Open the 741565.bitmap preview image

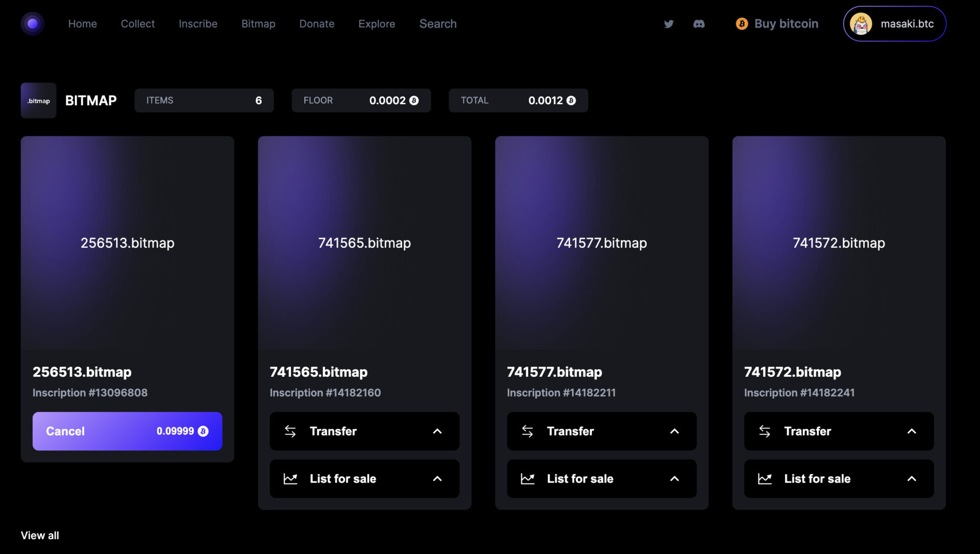click(x=364, y=243)
